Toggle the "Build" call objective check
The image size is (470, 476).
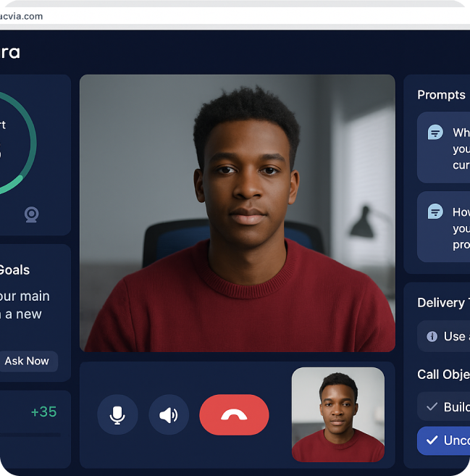point(432,406)
